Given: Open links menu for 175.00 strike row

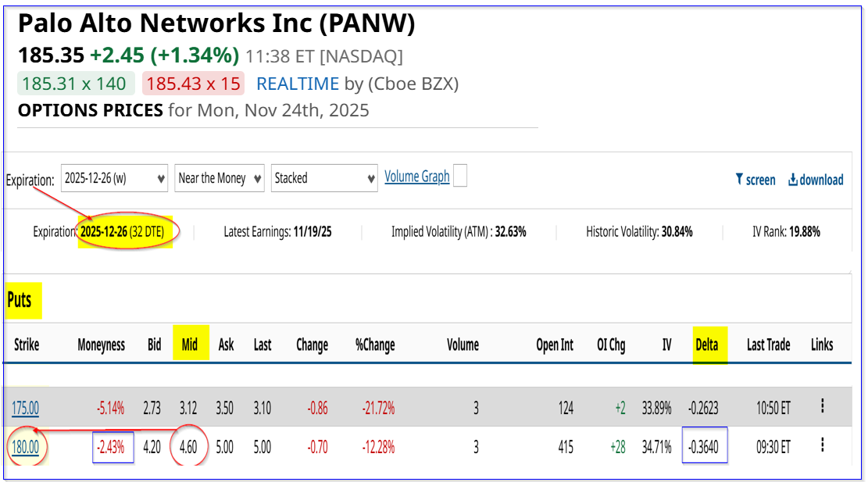Looking at the screenshot, I should (822, 405).
